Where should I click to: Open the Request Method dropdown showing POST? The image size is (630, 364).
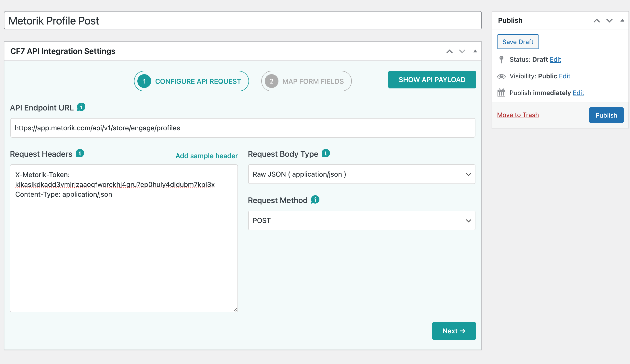click(362, 220)
